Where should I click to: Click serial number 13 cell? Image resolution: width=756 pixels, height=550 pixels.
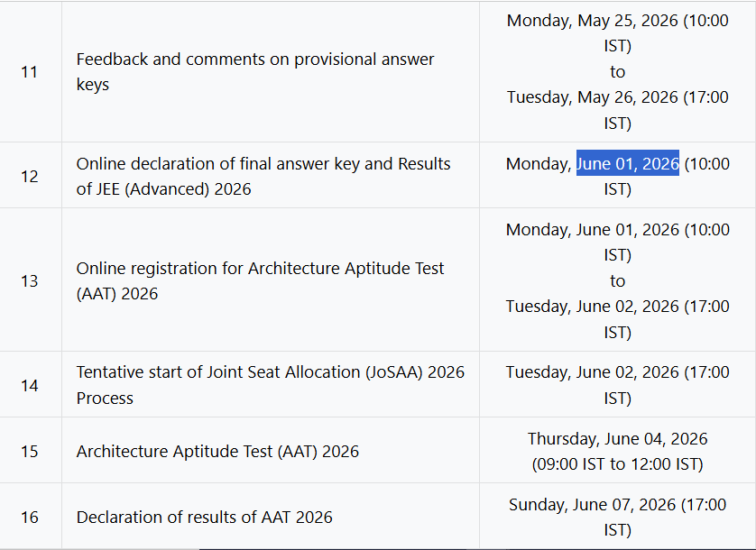point(29,280)
